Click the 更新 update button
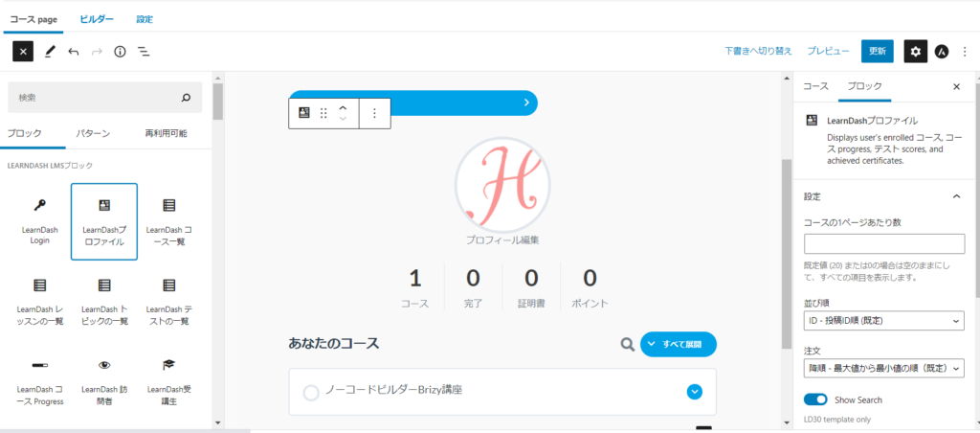This screenshot has height=433, width=980. pyautogui.click(x=877, y=52)
